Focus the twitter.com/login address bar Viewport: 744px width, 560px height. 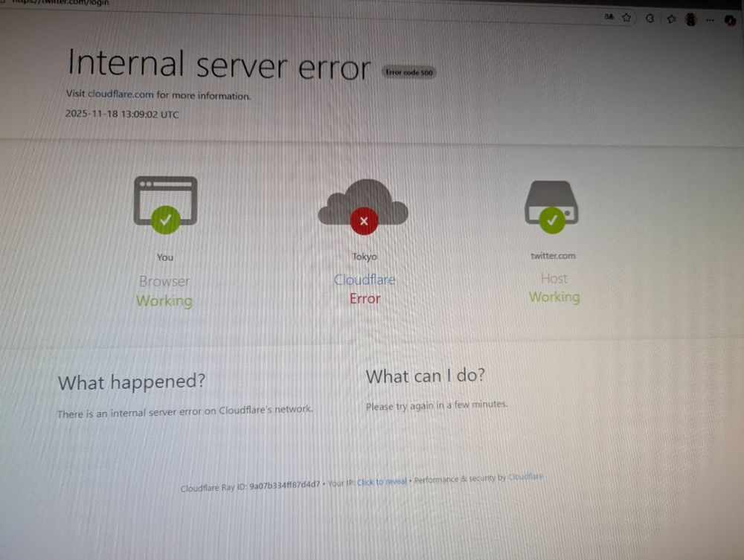click(62, 2)
